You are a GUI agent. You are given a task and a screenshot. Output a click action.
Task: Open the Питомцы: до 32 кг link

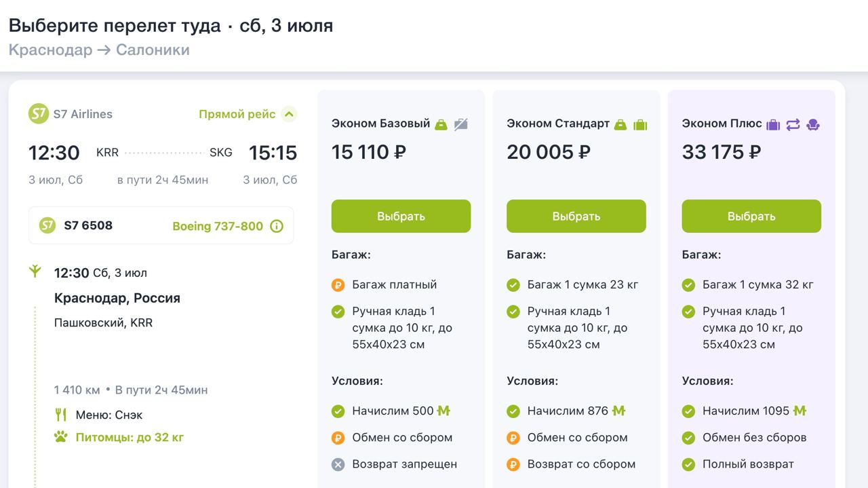click(x=130, y=437)
